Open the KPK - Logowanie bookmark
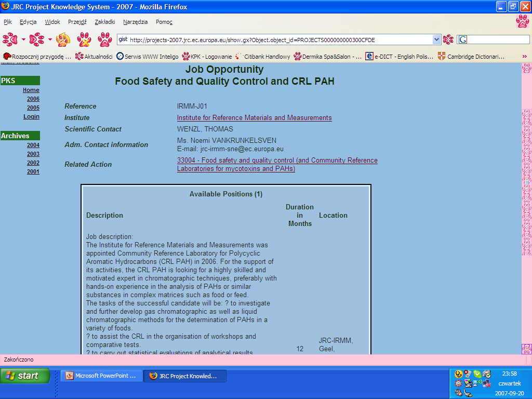The height and width of the screenshot is (399, 532). (207, 56)
